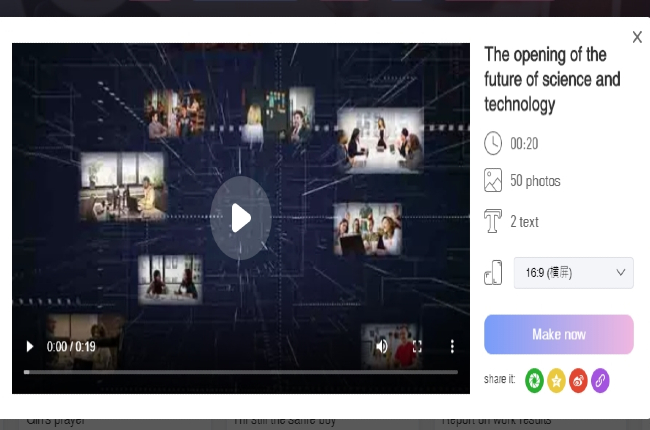Click the video progress bar
Screen dimensions: 650x430
point(240,371)
